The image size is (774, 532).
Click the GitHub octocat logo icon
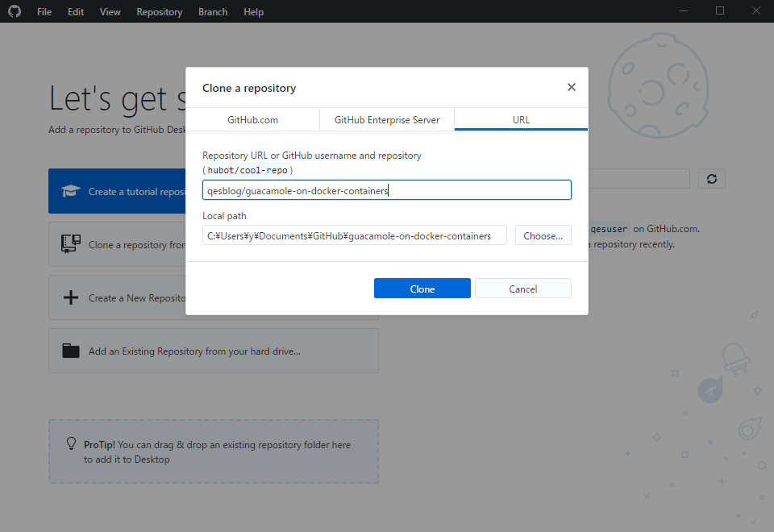click(15, 11)
